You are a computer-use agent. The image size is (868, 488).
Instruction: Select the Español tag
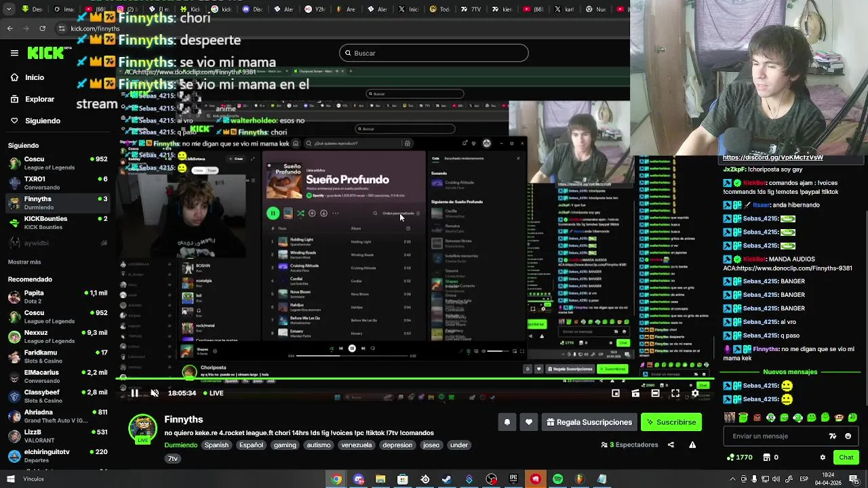coord(251,445)
